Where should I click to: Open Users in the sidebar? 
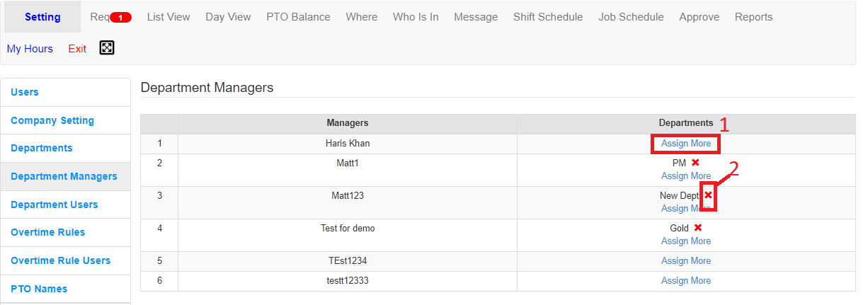click(25, 92)
